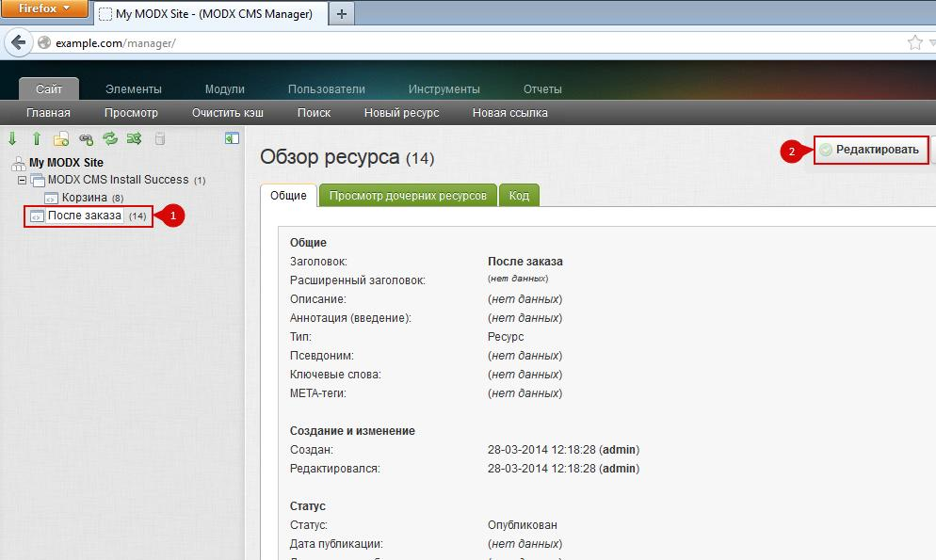
Task: Refresh the site tree with green arrows icon
Action: 110,138
